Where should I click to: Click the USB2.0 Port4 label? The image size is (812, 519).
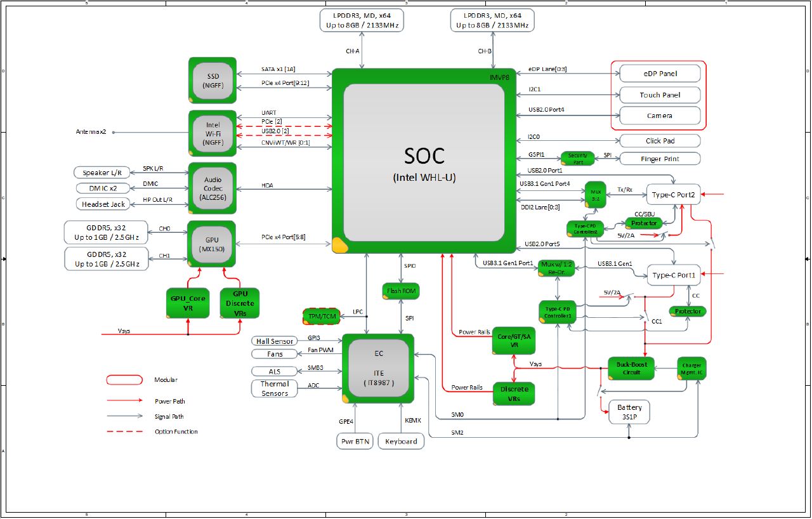(546, 110)
